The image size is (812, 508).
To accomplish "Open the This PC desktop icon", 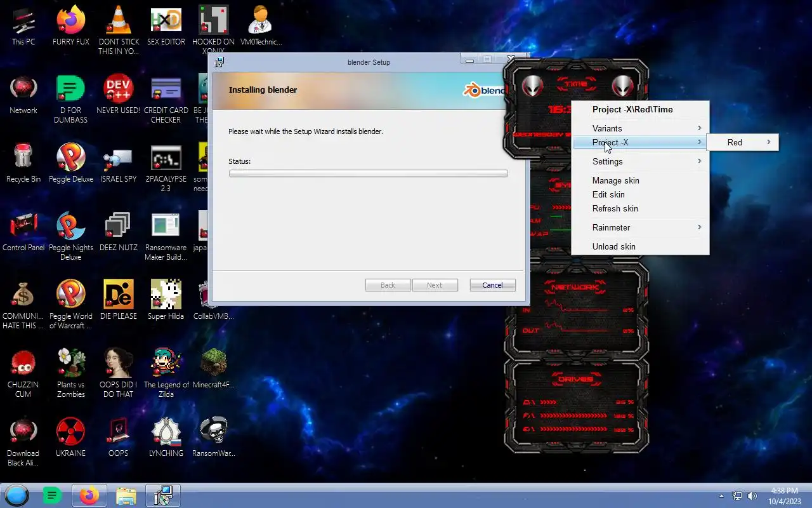I will pyautogui.click(x=23, y=25).
